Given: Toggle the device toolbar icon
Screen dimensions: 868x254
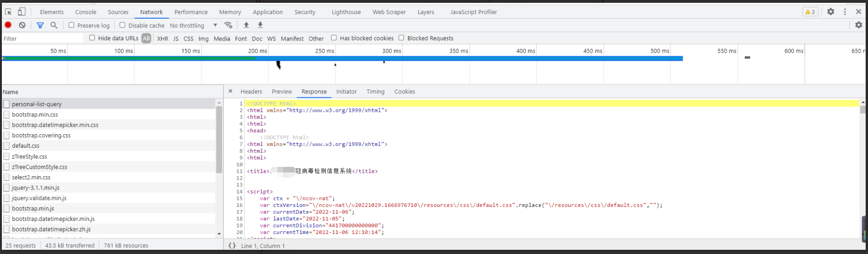Looking at the screenshot, I should click(x=21, y=12).
